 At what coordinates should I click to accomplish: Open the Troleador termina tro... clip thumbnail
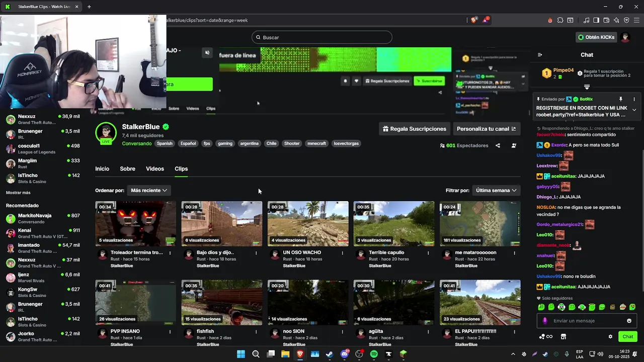(x=136, y=224)
